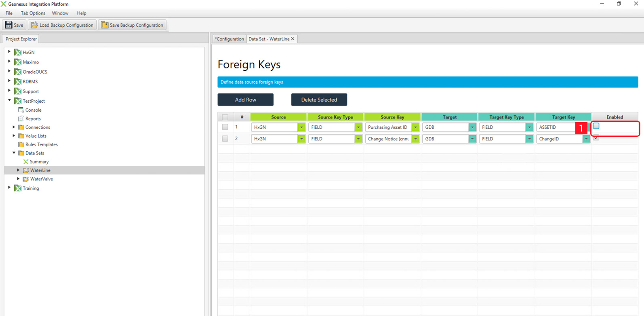Open the Window menu
Viewport: 644px width, 316px height.
pos(60,13)
